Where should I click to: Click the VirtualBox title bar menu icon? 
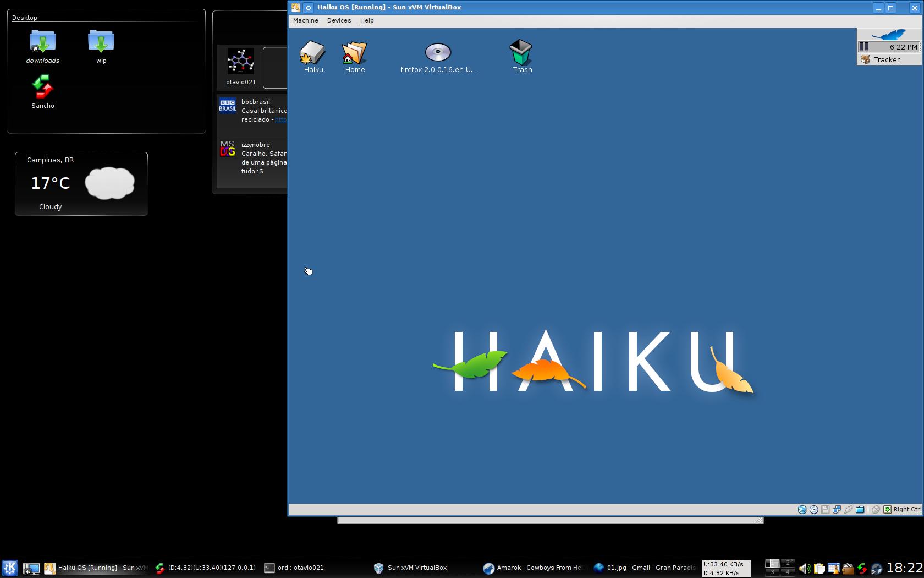tap(295, 8)
